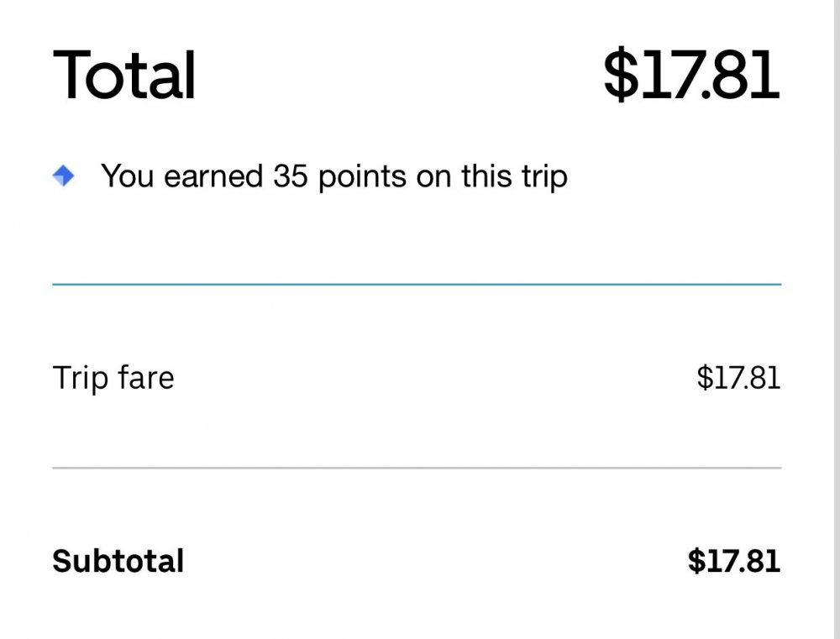
Task: Click the '81' cents in large total
Action: [745, 75]
